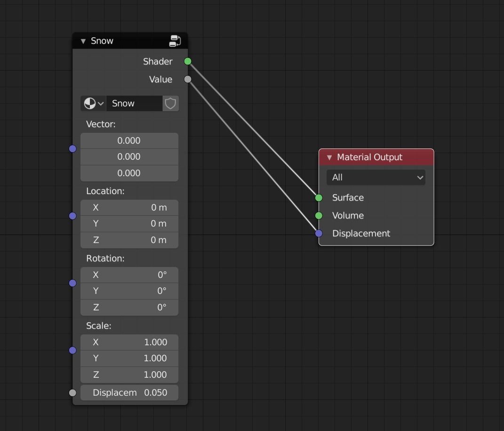Click the Location X field showing 0 m
This screenshot has height=431, width=504.
[129, 207]
